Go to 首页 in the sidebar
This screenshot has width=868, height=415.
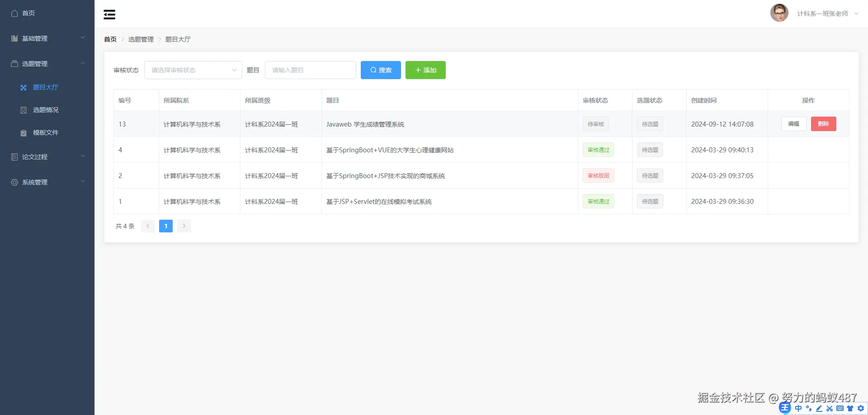[x=47, y=13]
